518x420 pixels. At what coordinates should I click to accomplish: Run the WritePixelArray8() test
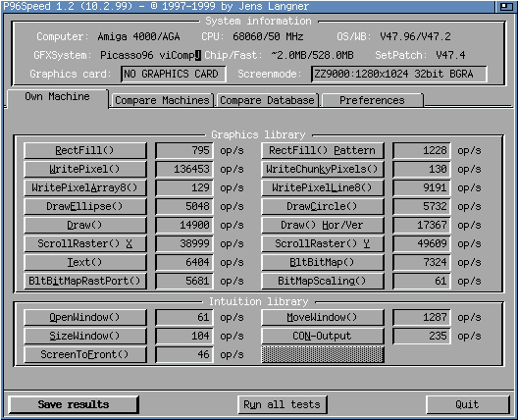(x=85, y=188)
